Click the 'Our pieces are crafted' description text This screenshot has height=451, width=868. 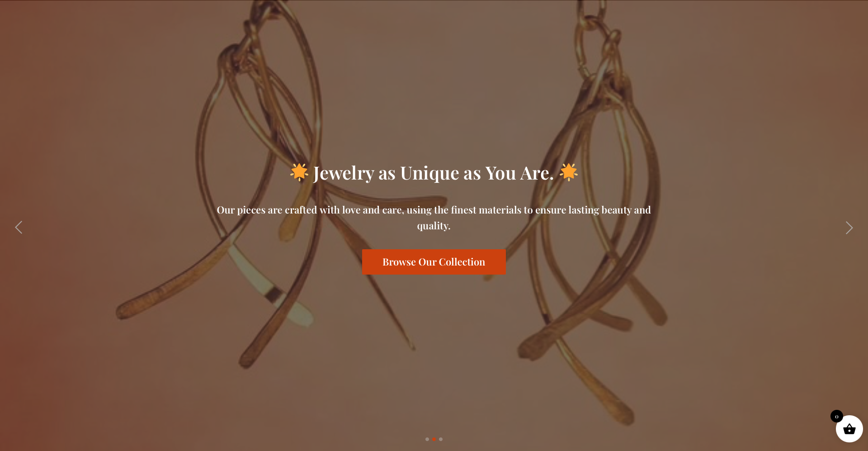[x=434, y=218]
